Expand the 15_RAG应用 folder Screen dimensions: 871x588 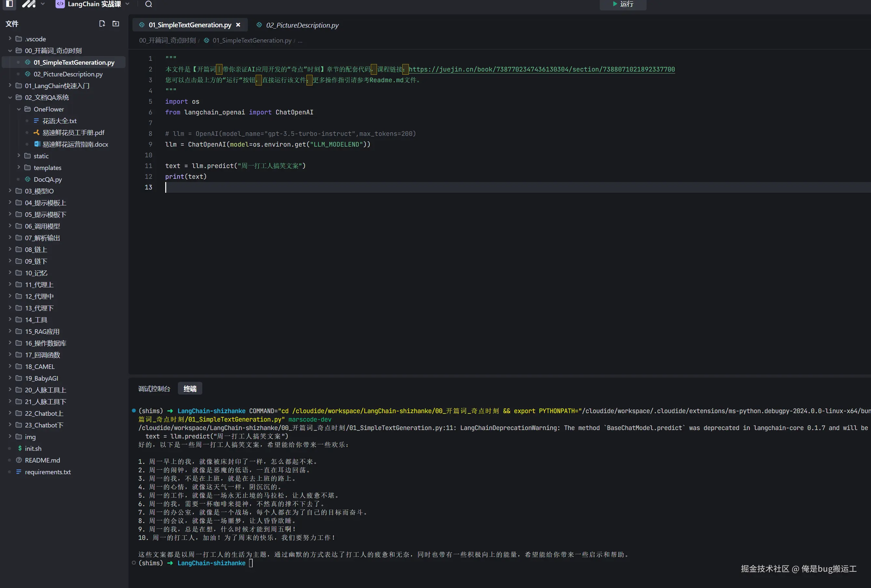pyautogui.click(x=42, y=332)
